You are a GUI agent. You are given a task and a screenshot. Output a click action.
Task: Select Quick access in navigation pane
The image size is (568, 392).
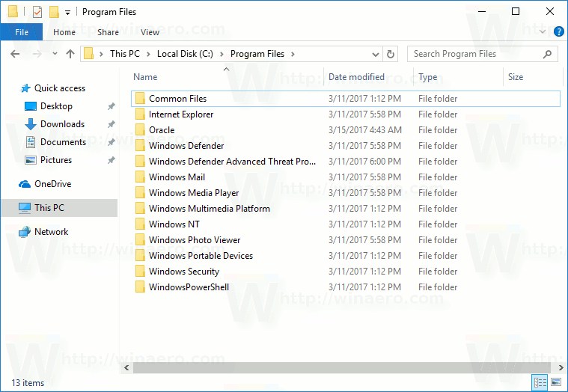[x=59, y=88]
